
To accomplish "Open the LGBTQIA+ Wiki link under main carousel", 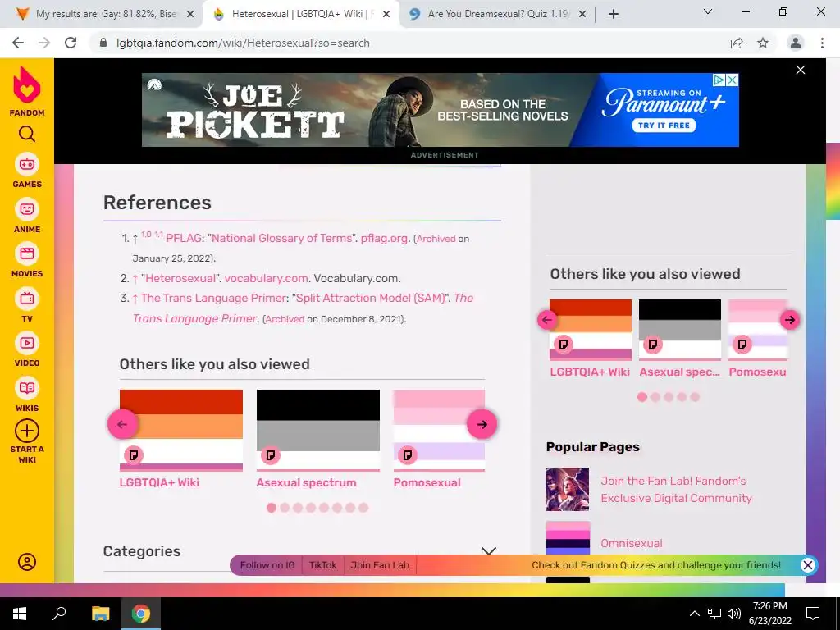I will (x=159, y=482).
